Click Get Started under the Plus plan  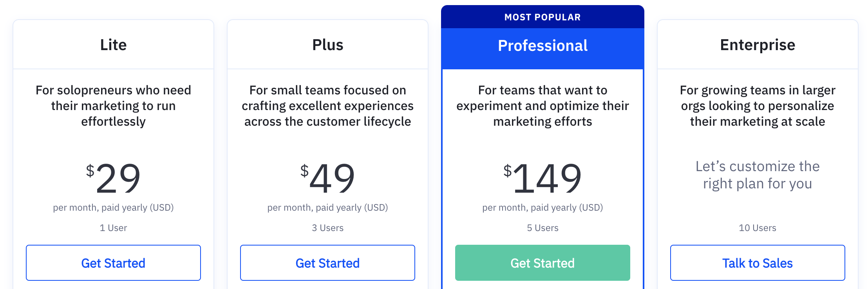[x=327, y=263]
